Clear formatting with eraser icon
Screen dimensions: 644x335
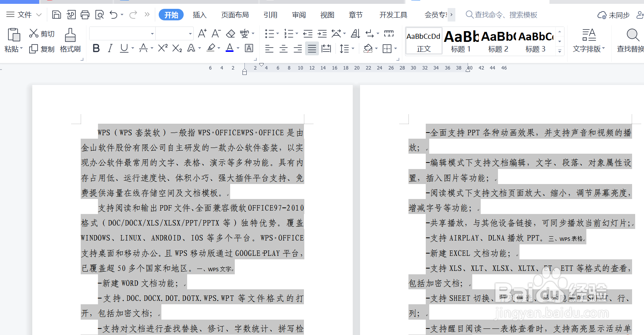coord(231,33)
